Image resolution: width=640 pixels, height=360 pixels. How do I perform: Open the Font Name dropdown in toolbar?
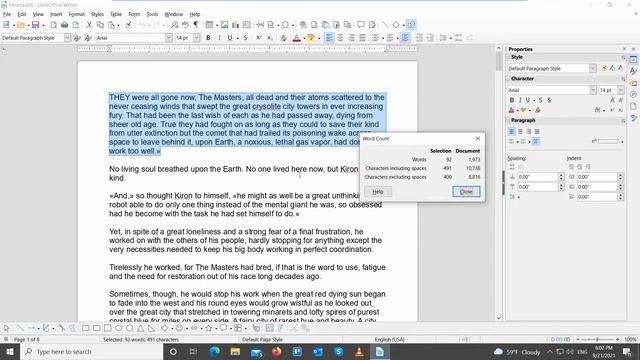pos(169,38)
